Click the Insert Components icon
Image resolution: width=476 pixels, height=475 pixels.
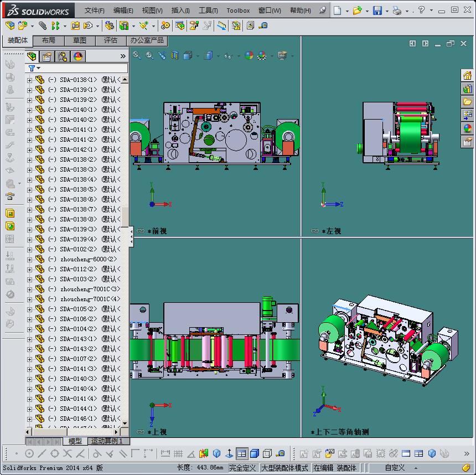(22, 26)
